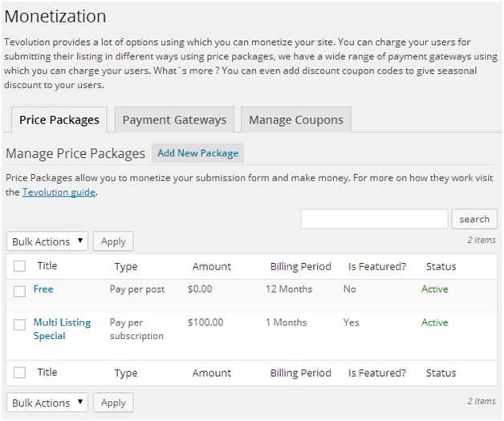Image resolution: width=504 pixels, height=421 pixels.
Task: Click the bottom Apply button
Action: tap(113, 403)
